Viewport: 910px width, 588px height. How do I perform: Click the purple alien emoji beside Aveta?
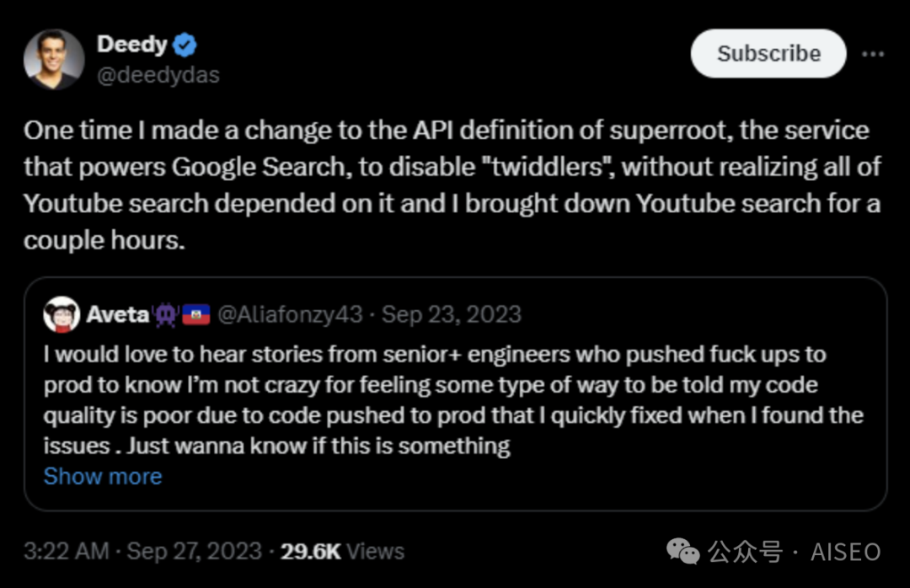165,315
